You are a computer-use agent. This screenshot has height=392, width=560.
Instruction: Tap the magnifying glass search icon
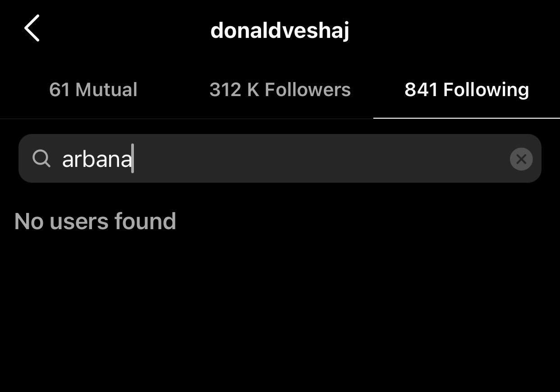(41, 158)
